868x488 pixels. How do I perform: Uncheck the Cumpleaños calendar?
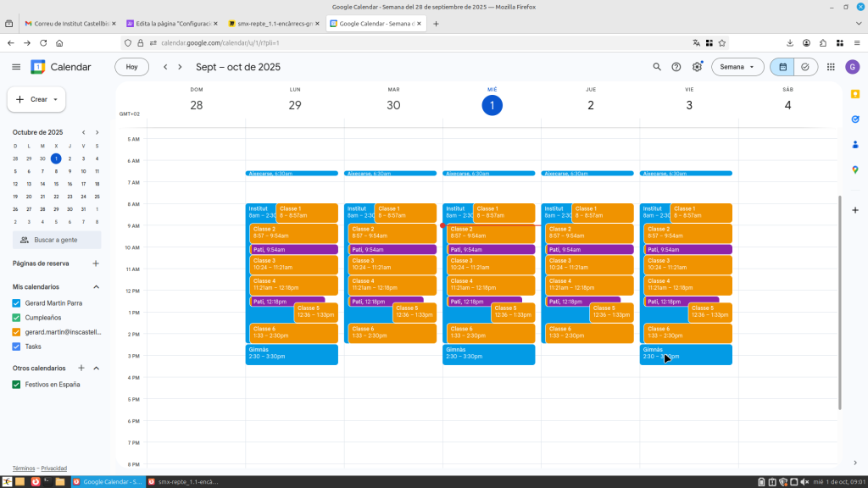point(17,317)
